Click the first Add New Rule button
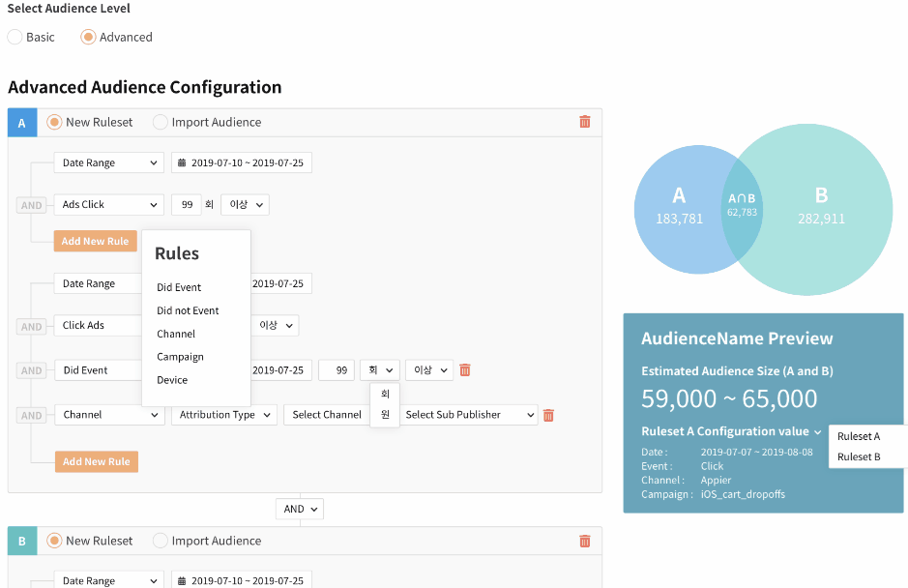Viewport: 908px width, 588px height. pos(95,242)
